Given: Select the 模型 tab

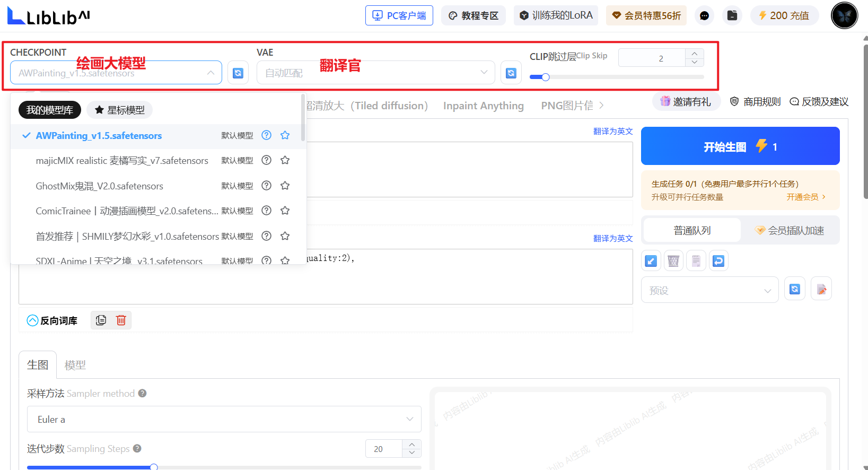Looking at the screenshot, I should (x=75, y=365).
